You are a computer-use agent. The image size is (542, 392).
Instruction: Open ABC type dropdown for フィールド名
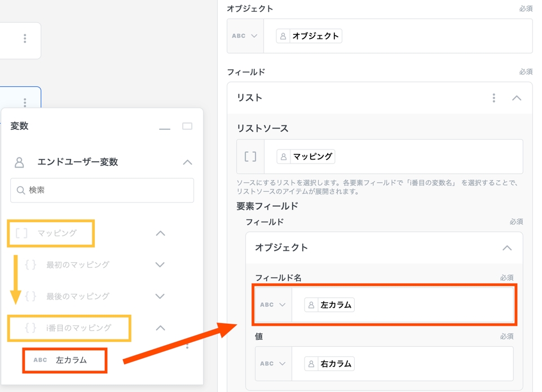(x=272, y=305)
